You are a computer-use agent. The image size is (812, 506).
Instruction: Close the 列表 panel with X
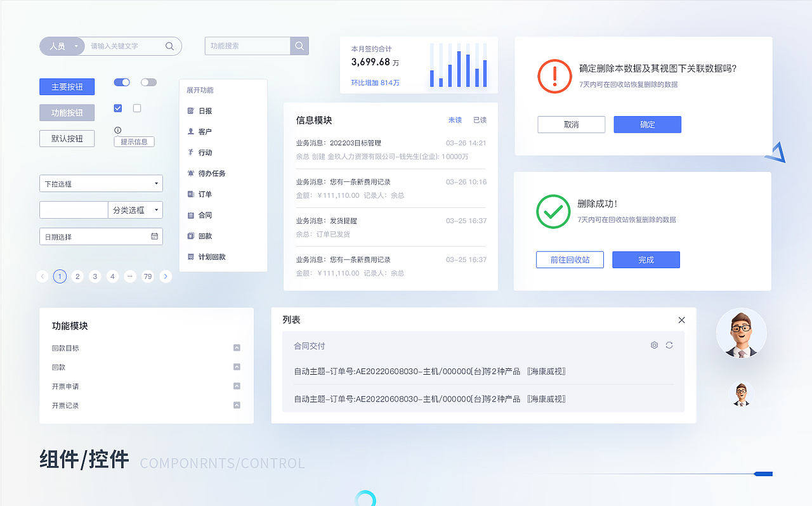pos(682,320)
